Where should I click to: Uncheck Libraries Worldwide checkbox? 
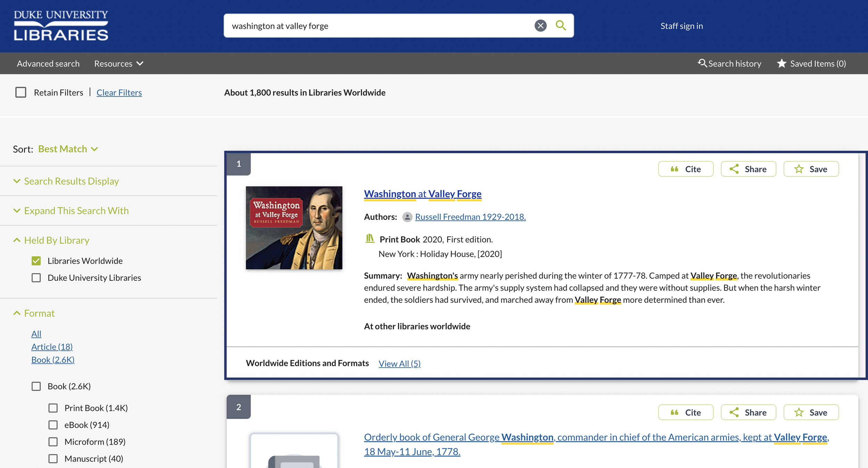(x=36, y=261)
